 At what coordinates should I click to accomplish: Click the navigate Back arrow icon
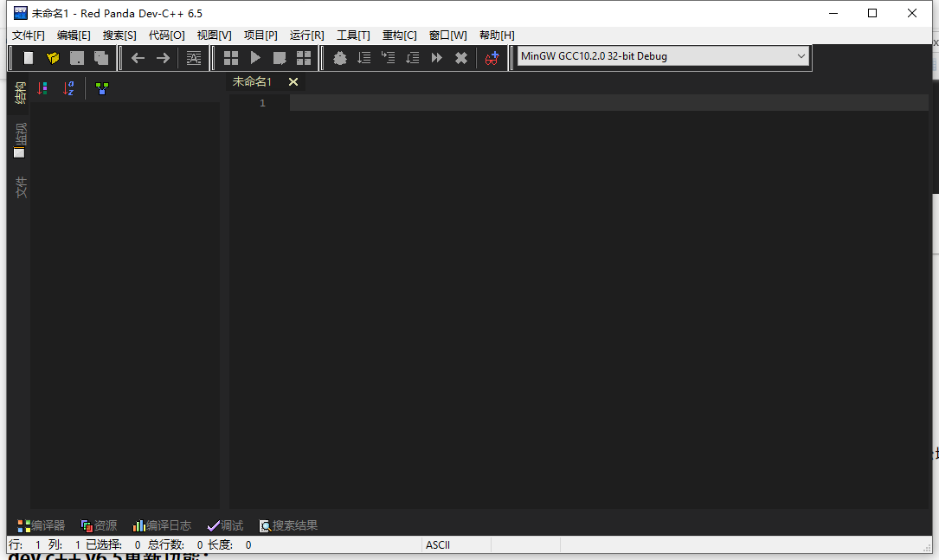coord(138,58)
